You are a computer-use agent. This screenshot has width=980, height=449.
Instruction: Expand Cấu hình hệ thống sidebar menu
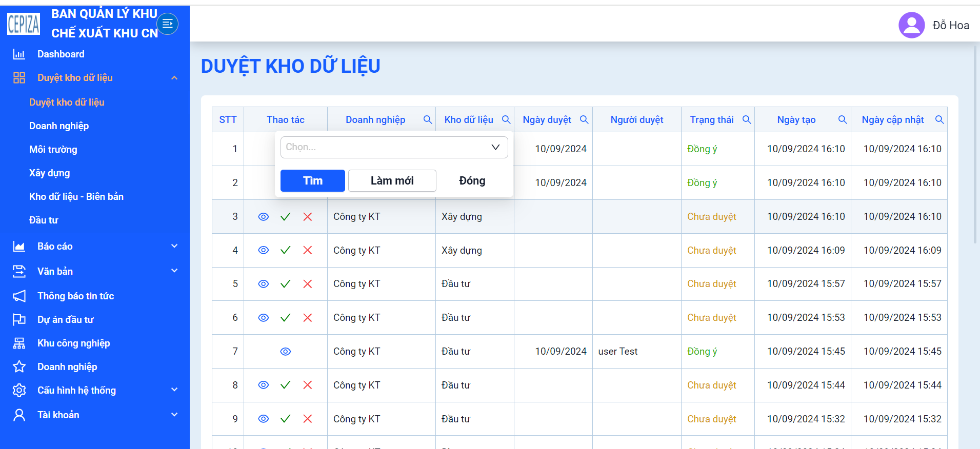(x=95, y=391)
